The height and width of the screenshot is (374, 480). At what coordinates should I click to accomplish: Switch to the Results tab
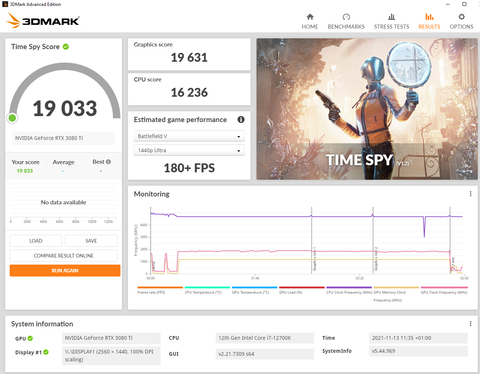(429, 22)
